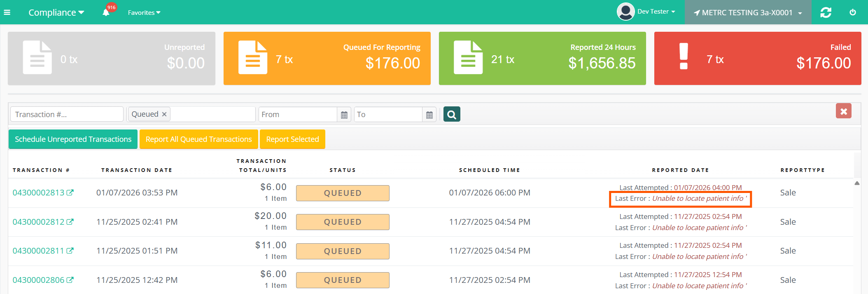The width and height of the screenshot is (868, 294).
Task: Open transaction 04300002812 link
Action: pyautogui.click(x=39, y=222)
